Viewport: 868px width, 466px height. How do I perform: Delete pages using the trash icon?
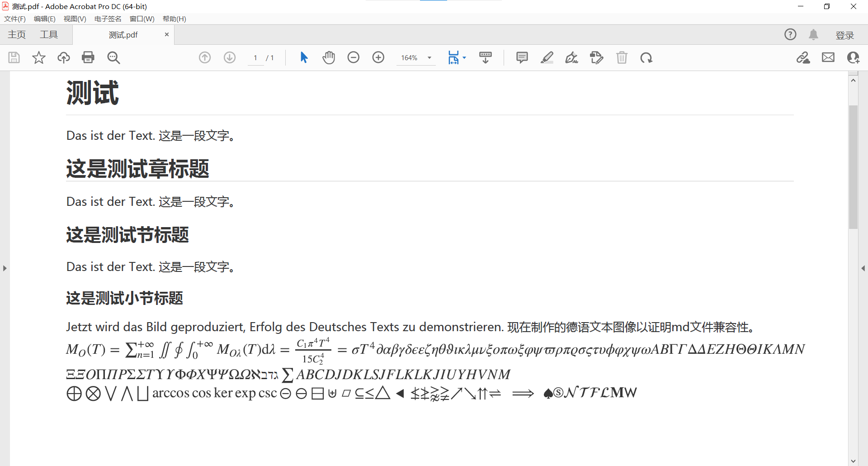click(622, 57)
